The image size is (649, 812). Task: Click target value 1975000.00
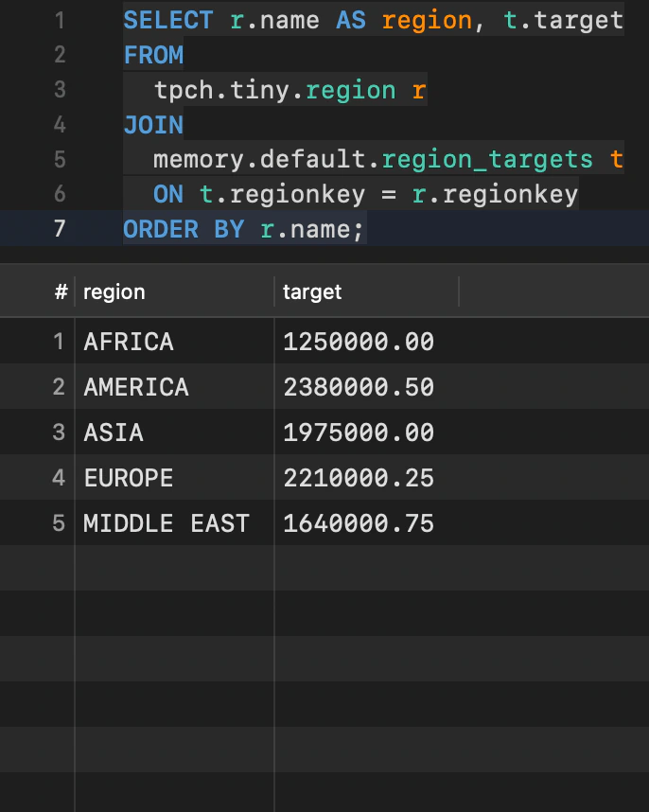tap(359, 432)
